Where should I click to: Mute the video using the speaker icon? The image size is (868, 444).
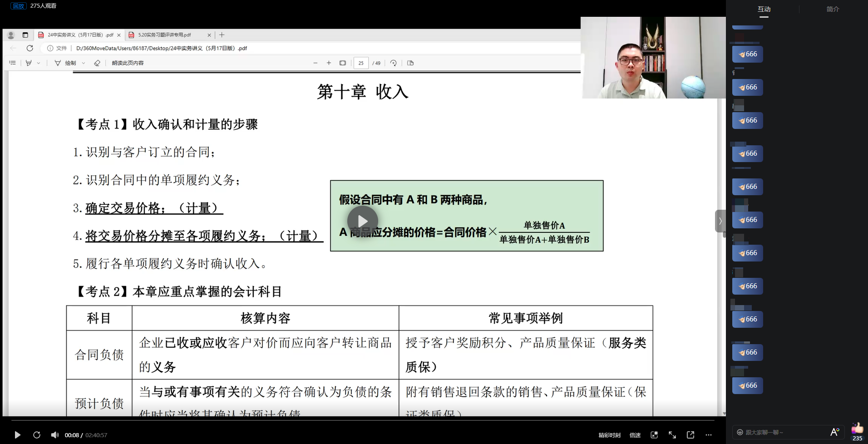[55, 435]
